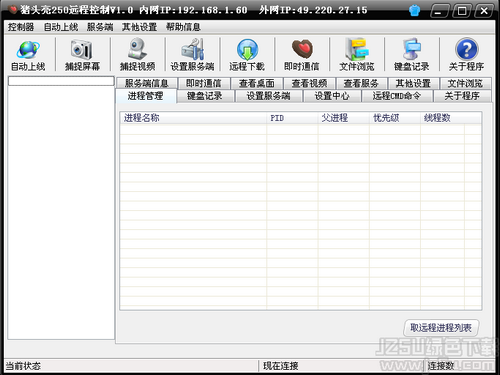Image resolution: width=500 pixels, height=375 pixels.
Task: Click the blue skin shirt icon in title bar
Action: (414, 11)
